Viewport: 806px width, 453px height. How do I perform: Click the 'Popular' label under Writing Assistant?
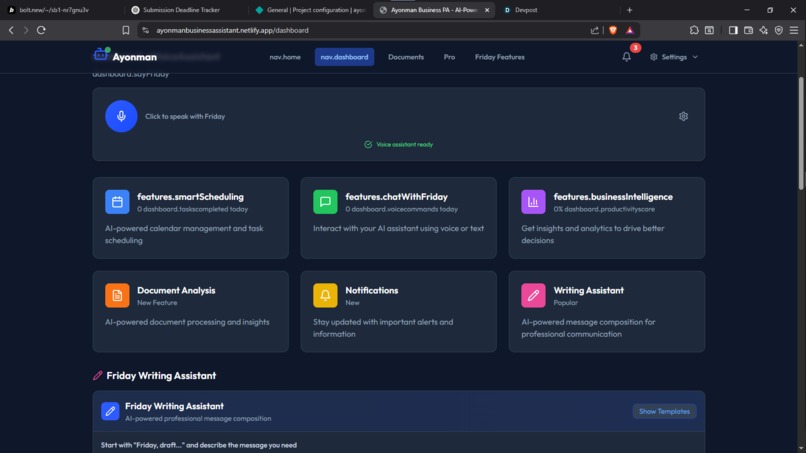565,303
